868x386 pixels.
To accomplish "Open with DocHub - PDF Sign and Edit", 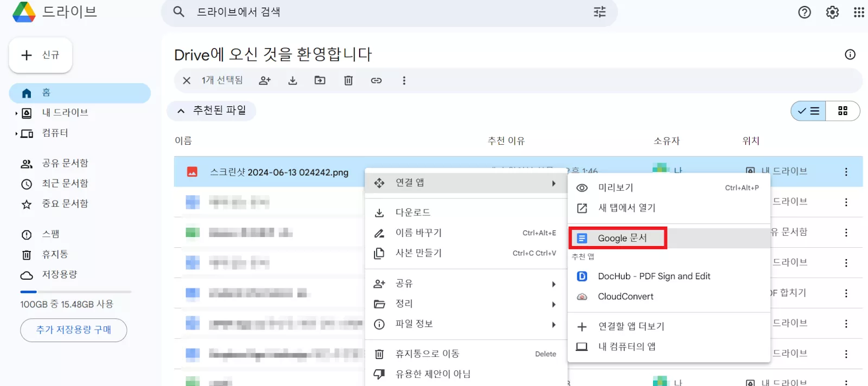I will pyautogui.click(x=669, y=276).
